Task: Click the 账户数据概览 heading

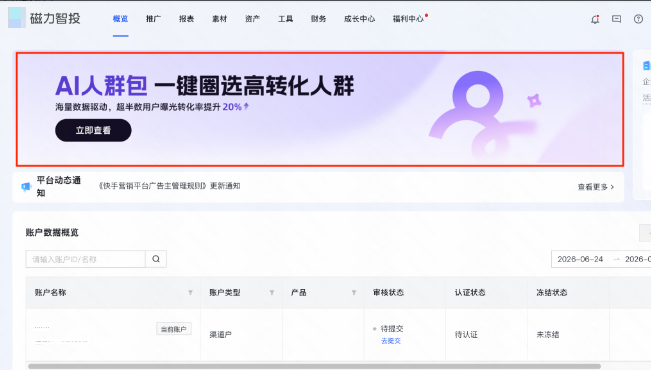Action: (52, 232)
